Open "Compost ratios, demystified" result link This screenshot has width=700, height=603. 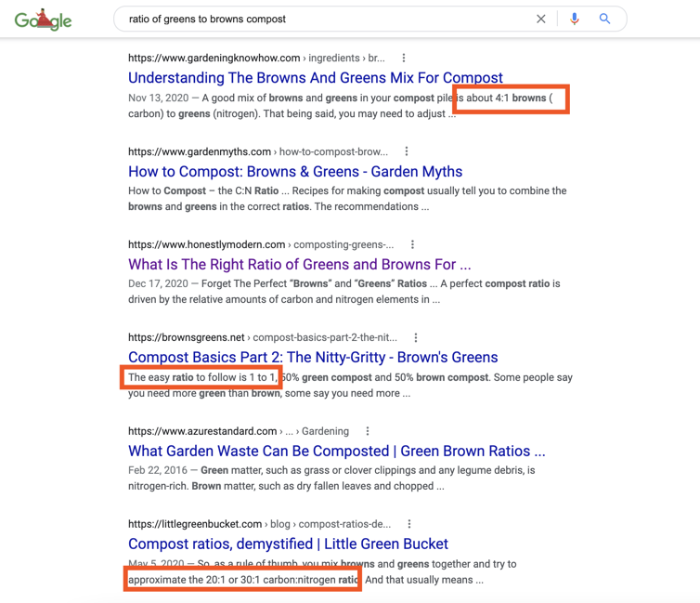tap(288, 544)
